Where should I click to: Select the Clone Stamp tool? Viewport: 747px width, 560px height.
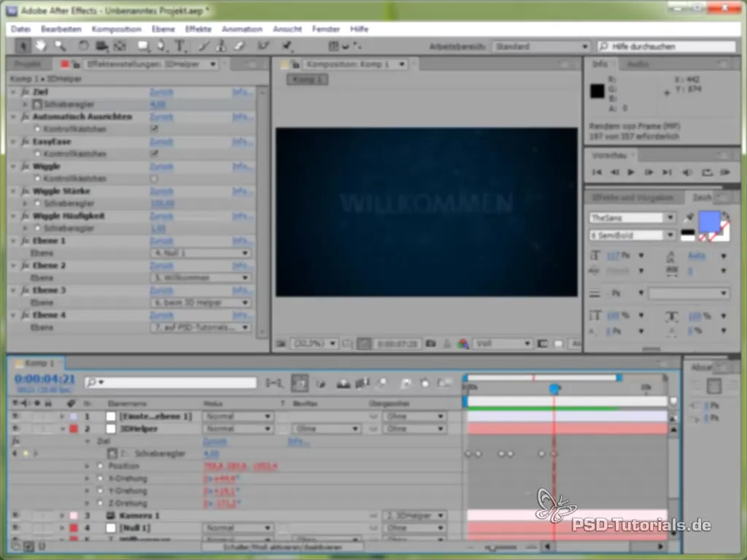tap(220, 46)
